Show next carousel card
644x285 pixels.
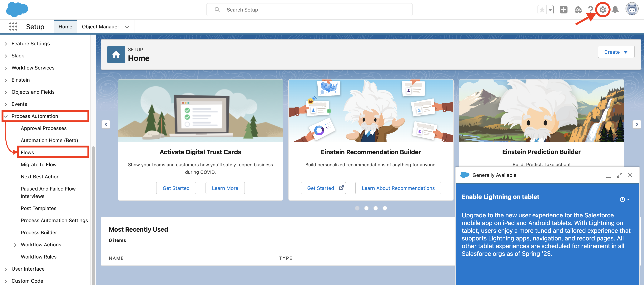[637, 124]
